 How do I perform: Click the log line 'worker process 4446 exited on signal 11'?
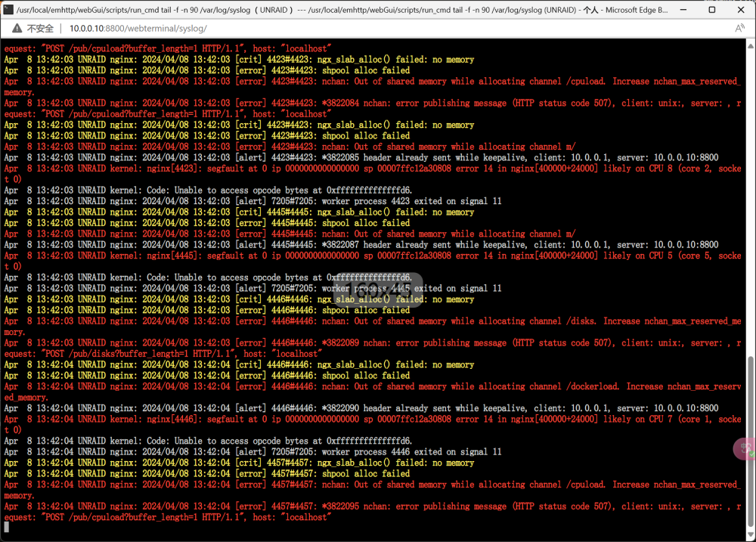[253, 452]
